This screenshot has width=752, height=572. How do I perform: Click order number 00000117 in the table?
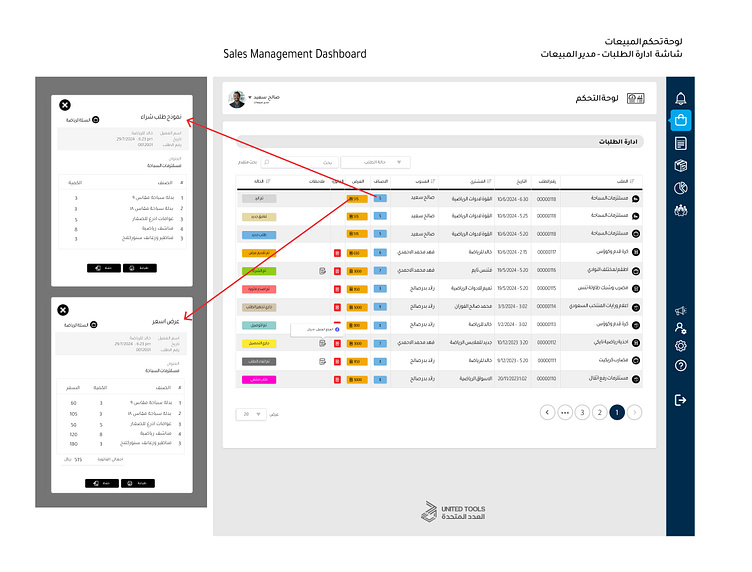[546, 252]
